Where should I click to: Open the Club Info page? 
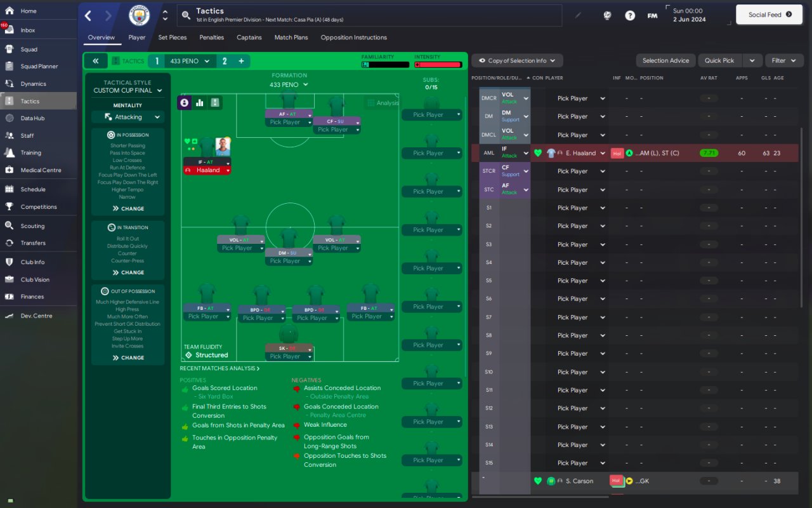coord(38,262)
